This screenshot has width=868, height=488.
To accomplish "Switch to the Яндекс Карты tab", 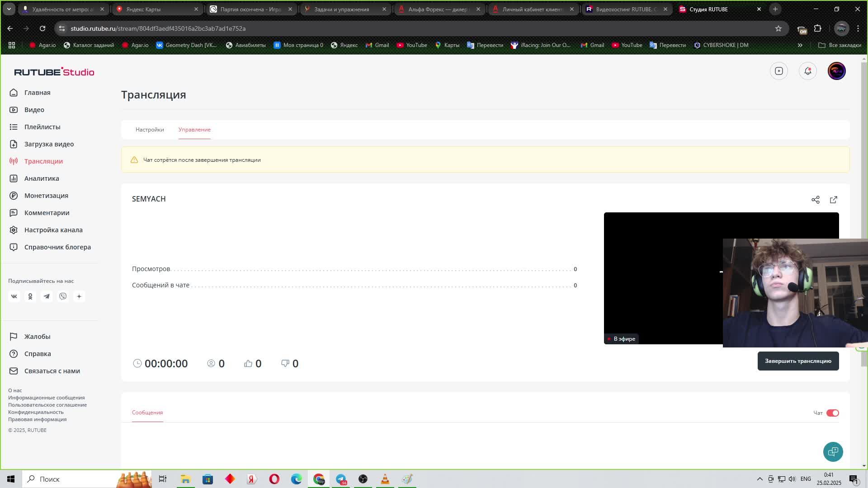I will (157, 9).
